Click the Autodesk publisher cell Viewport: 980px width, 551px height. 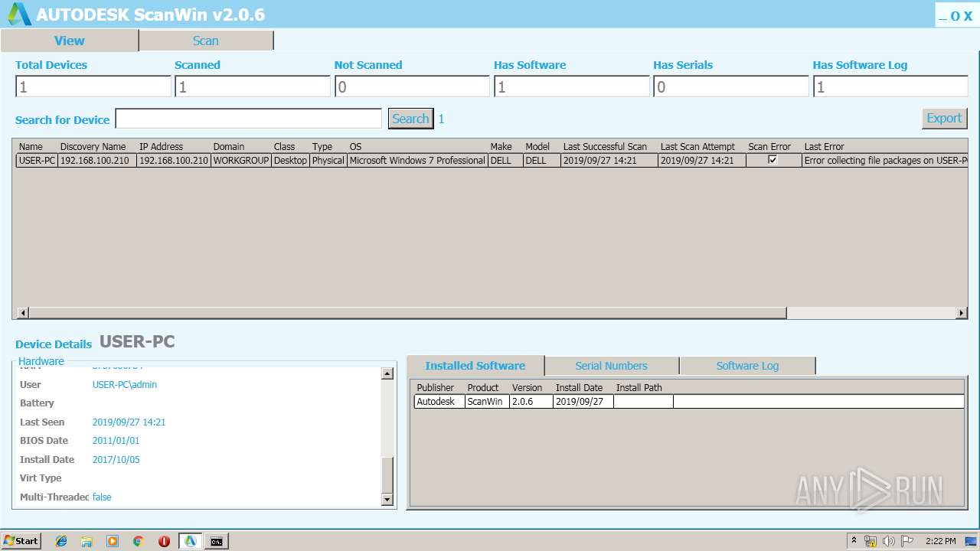point(439,401)
